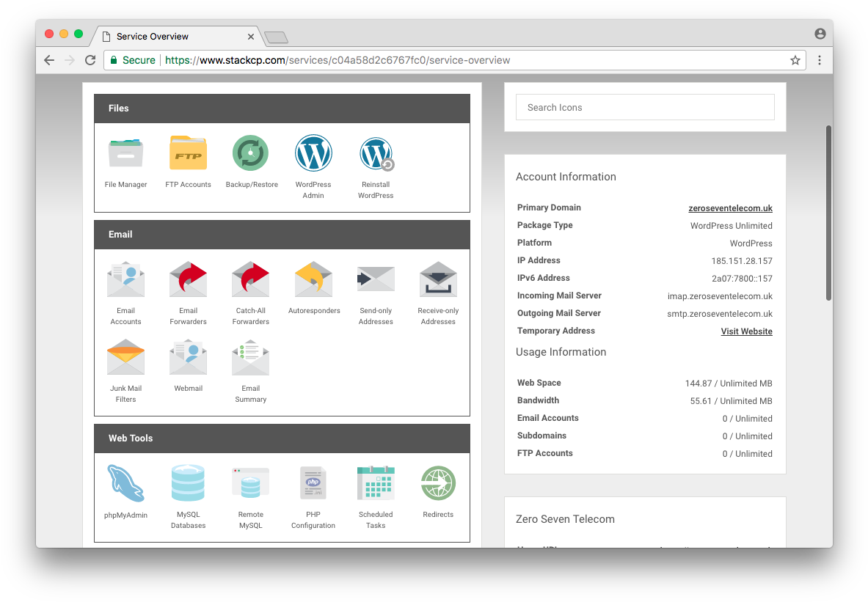The image size is (868, 602).
Task: Open MySQL Databases
Action: pyautogui.click(x=188, y=483)
